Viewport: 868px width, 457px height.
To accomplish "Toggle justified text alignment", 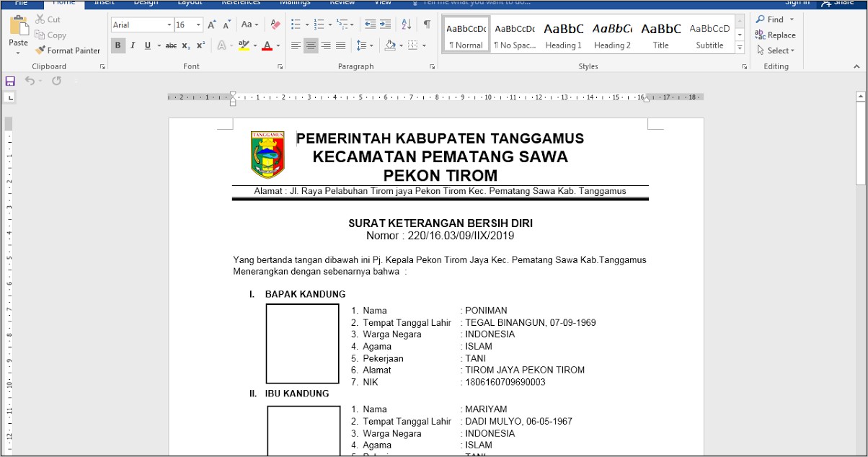I will point(341,45).
